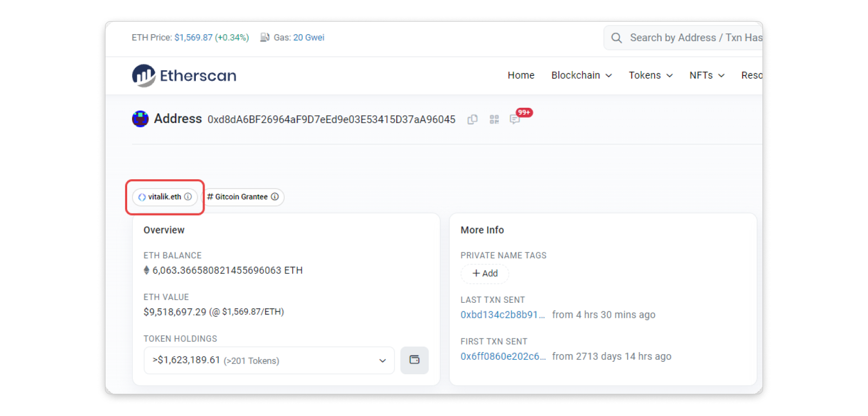This screenshot has width=868, height=416.
Task: Show the address QR code icon
Action: pos(494,120)
